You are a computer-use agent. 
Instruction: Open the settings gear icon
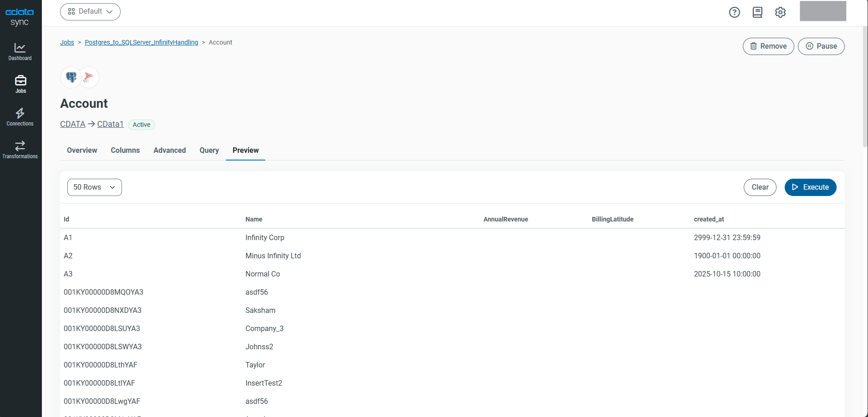click(780, 12)
